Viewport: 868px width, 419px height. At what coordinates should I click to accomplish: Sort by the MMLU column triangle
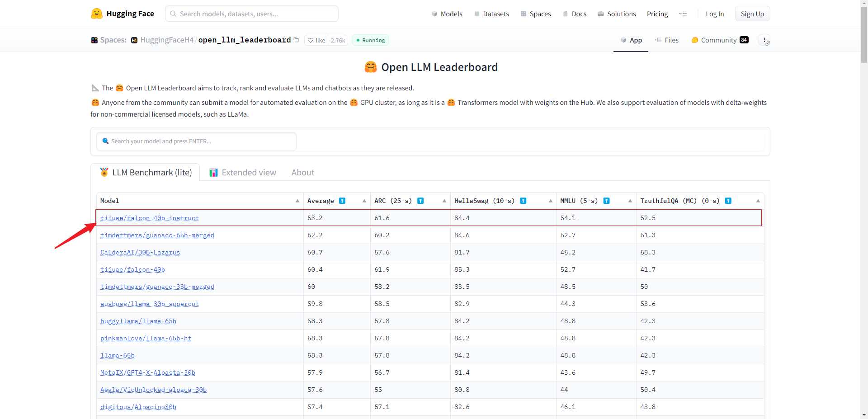tap(630, 201)
